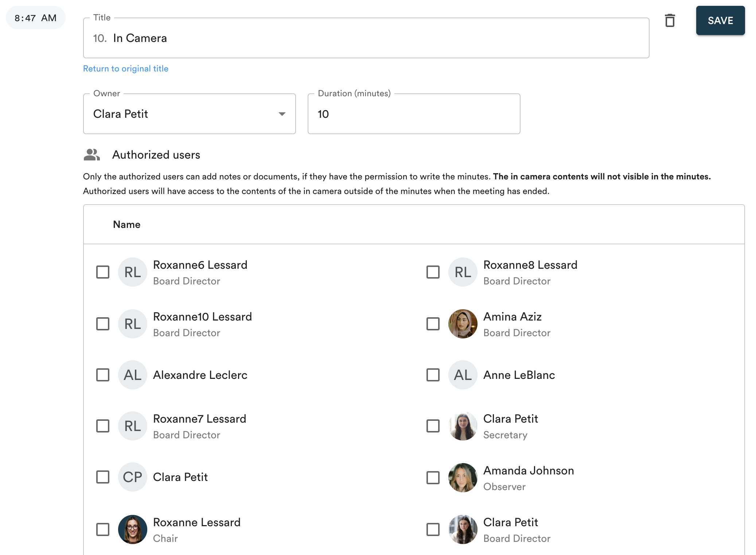Click the CP initials avatar
Image resolution: width=756 pixels, height=555 pixels.
pos(132,477)
